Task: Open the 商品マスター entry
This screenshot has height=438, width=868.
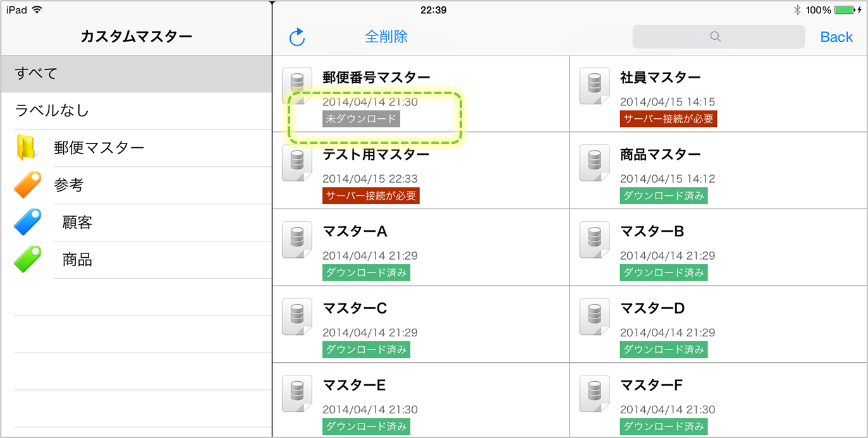Action: (x=660, y=155)
